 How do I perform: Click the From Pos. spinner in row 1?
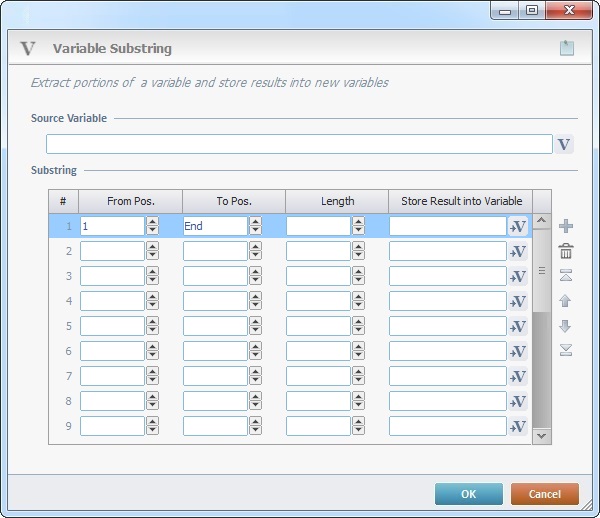[x=152, y=226]
